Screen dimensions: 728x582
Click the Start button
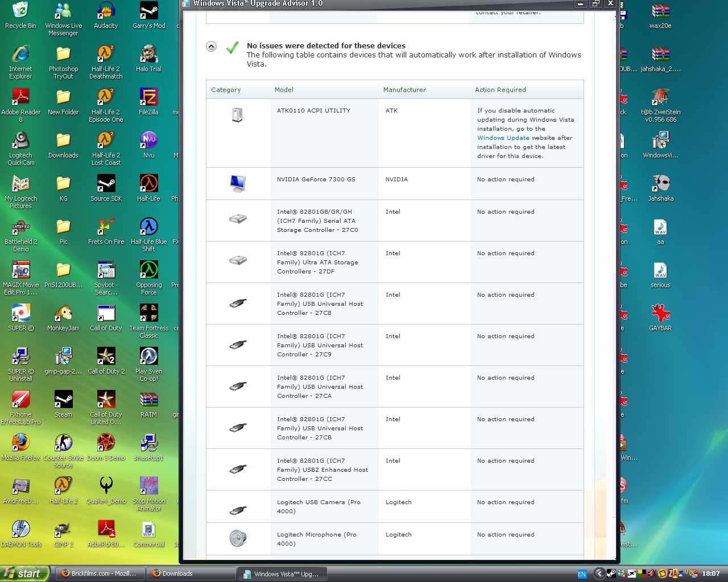pos(25,573)
